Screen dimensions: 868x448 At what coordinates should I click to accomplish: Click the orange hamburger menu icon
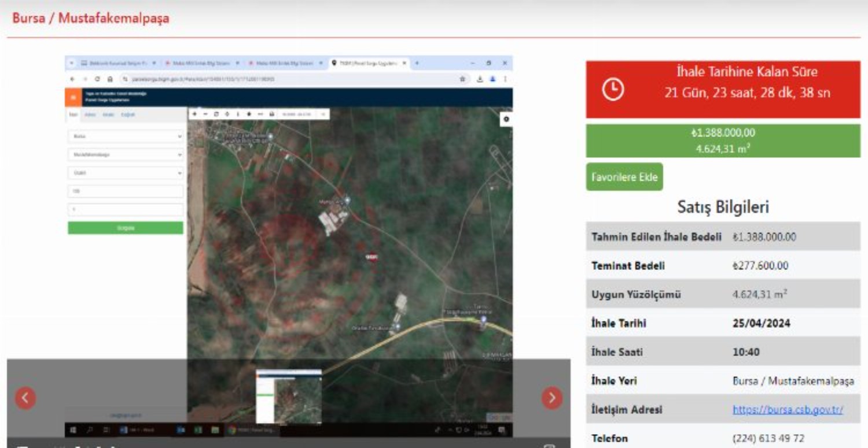pos(73,97)
